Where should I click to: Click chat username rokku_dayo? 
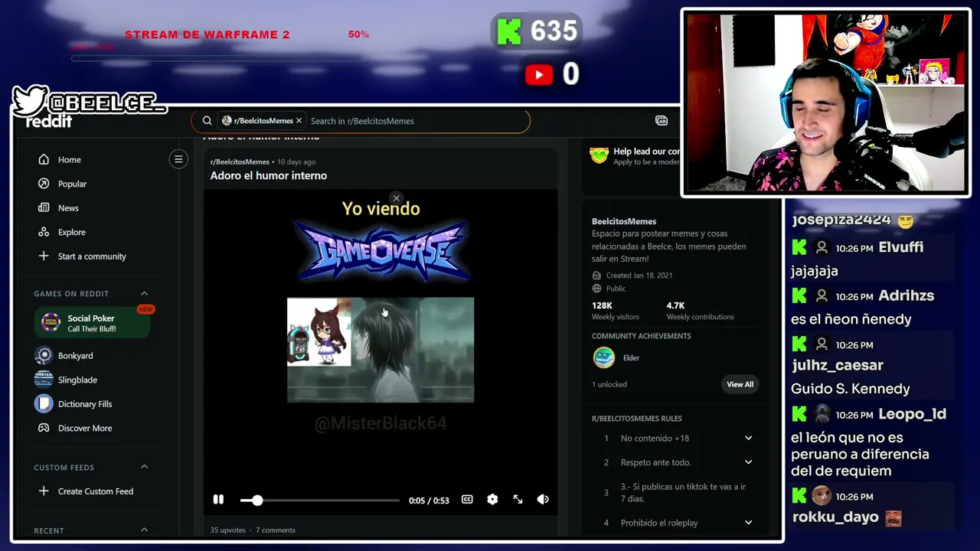[835, 517]
